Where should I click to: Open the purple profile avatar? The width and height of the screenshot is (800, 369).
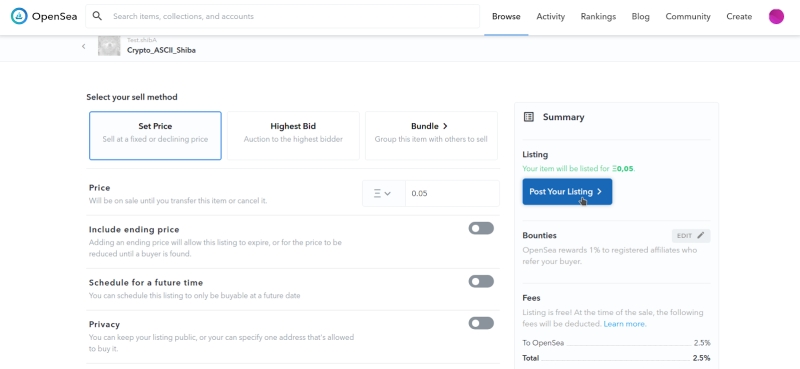point(776,16)
